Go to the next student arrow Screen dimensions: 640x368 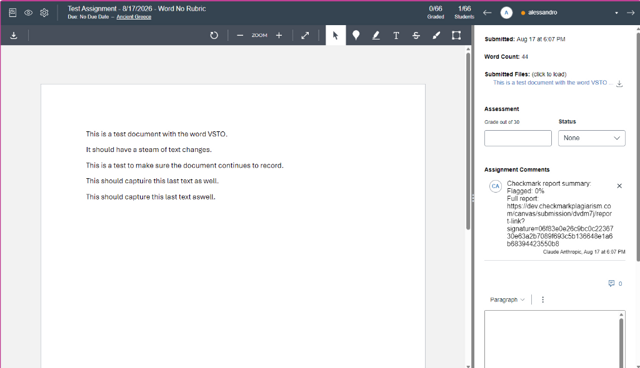point(631,13)
